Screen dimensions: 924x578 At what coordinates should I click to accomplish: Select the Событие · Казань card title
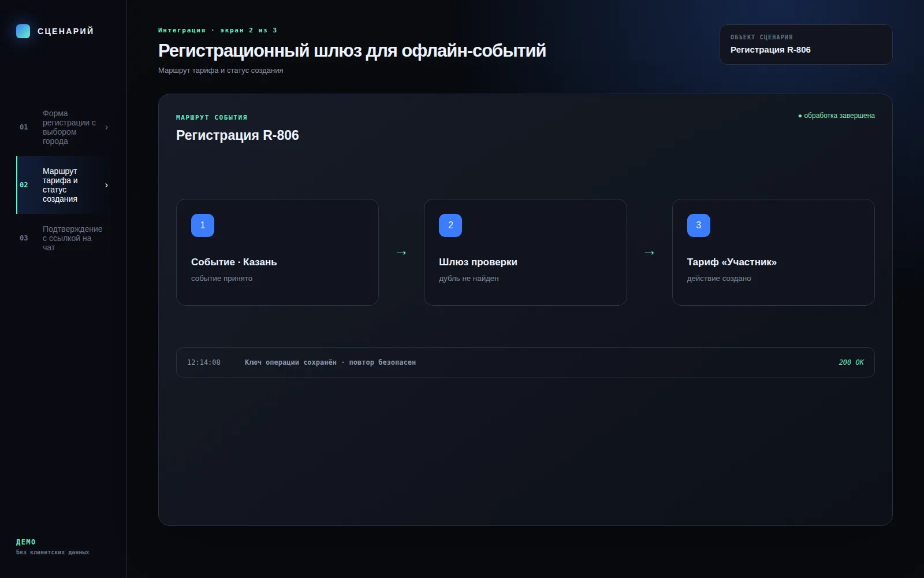[x=234, y=262]
